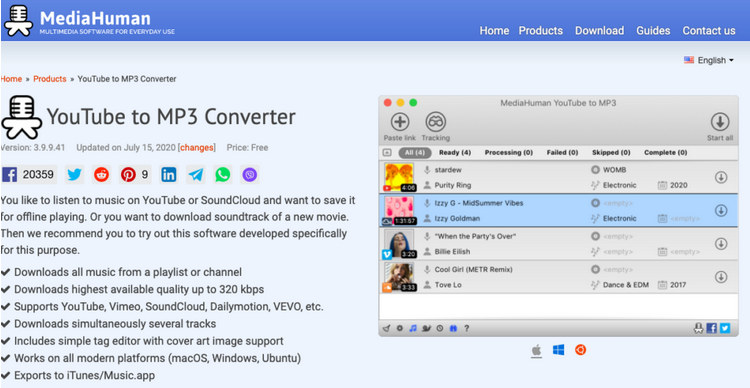Image resolution: width=750 pixels, height=388 pixels.
Task: Click the 'WOMB' album text
Action: tap(615, 170)
